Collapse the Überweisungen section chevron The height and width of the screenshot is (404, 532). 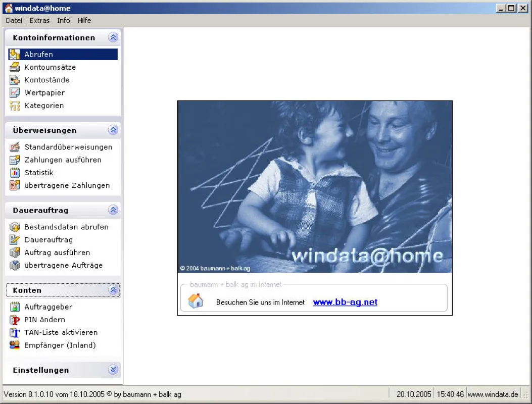tap(113, 130)
